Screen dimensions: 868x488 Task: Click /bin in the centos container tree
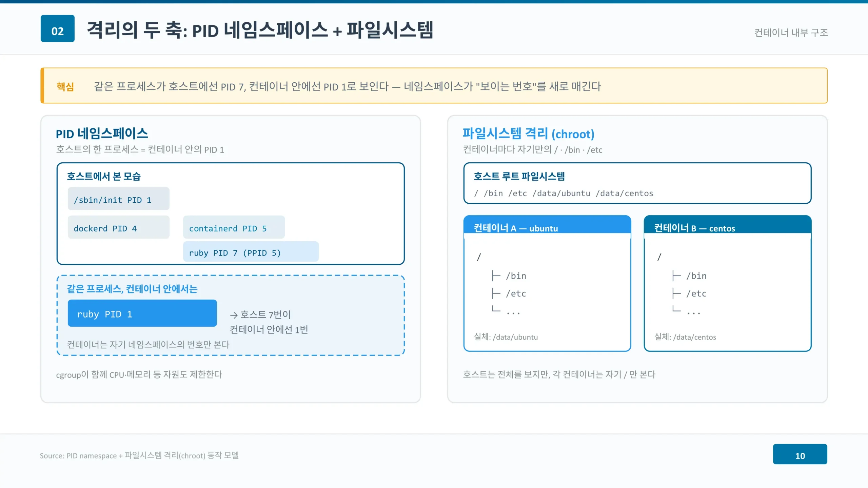(696, 276)
